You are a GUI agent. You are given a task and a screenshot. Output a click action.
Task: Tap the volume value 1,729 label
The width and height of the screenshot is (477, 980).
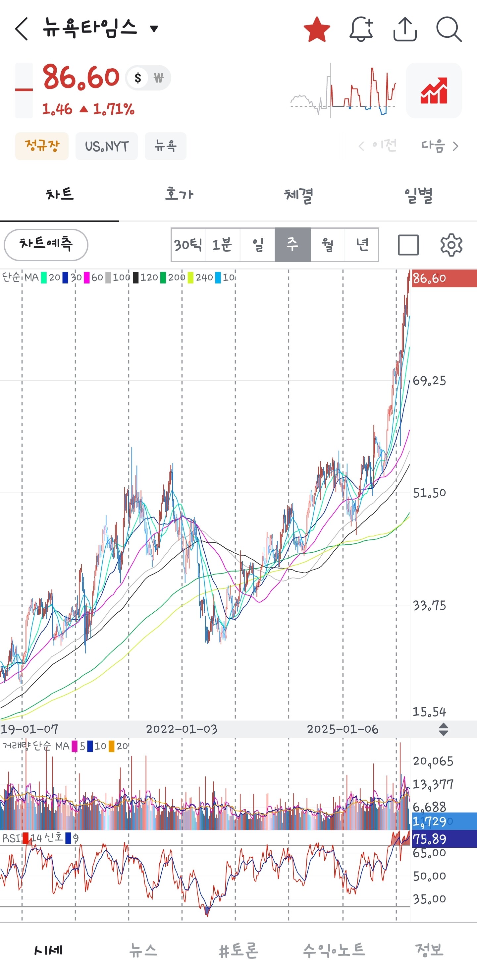click(444, 821)
